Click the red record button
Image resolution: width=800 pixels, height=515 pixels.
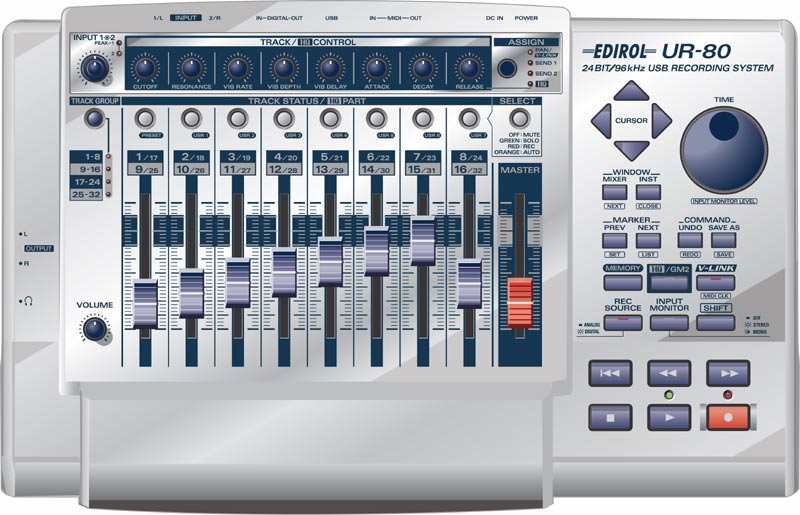(728, 418)
